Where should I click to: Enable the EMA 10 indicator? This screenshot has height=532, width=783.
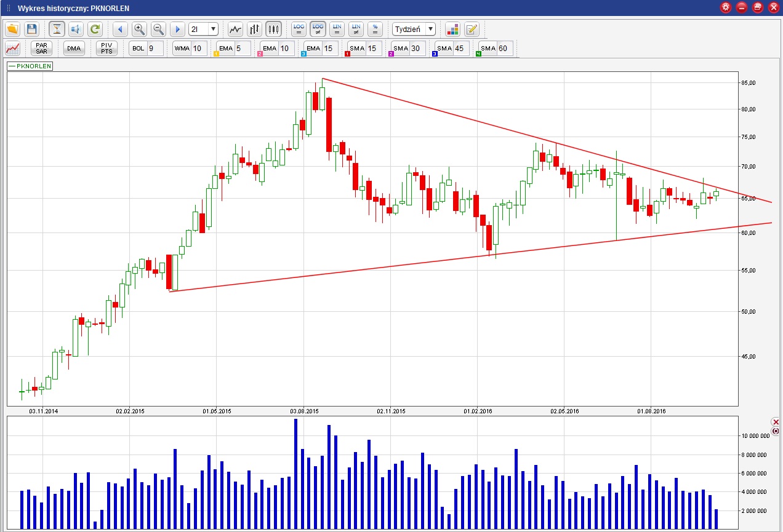tap(270, 48)
